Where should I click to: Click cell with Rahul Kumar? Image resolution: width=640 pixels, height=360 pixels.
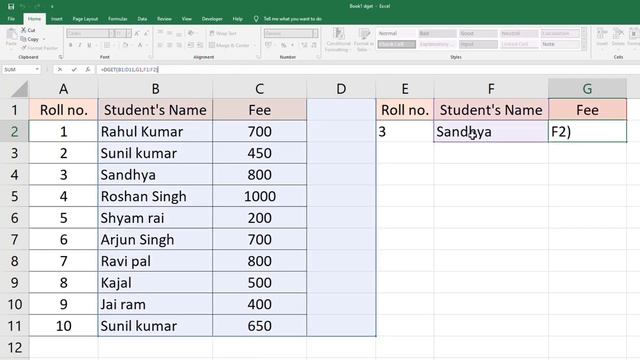pos(155,131)
